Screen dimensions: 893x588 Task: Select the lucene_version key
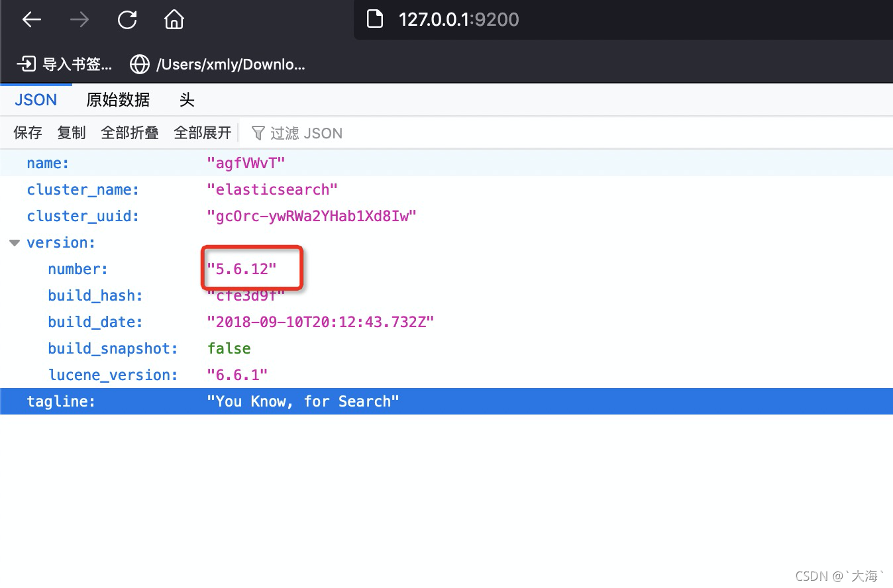click(x=113, y=375)
